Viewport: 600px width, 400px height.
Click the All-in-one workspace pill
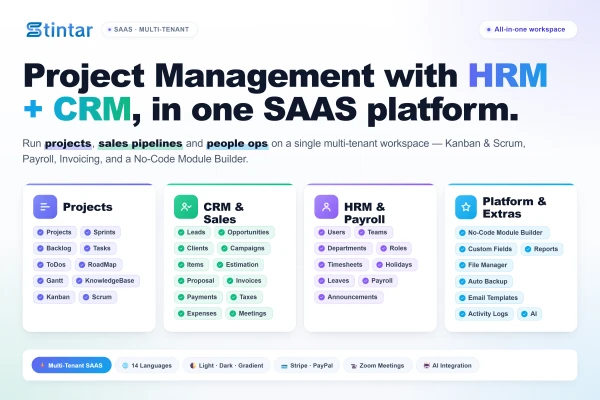click(x=528, y=29)
